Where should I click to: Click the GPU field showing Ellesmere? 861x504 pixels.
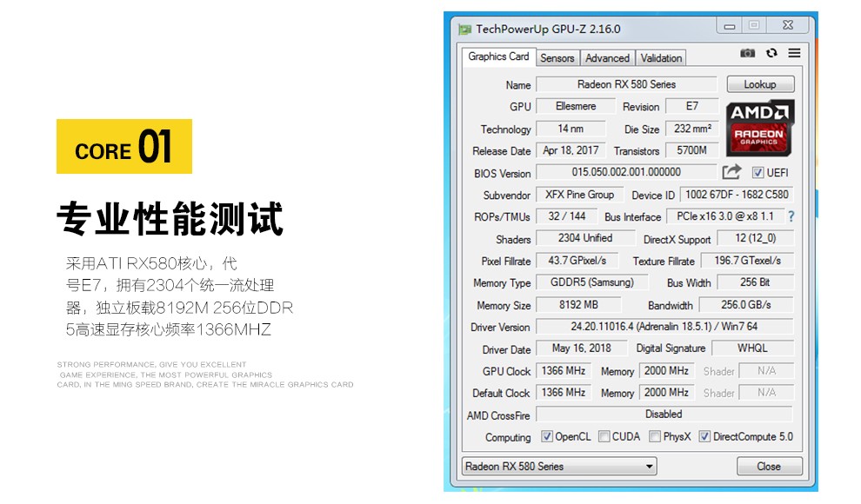pos(576,106)
